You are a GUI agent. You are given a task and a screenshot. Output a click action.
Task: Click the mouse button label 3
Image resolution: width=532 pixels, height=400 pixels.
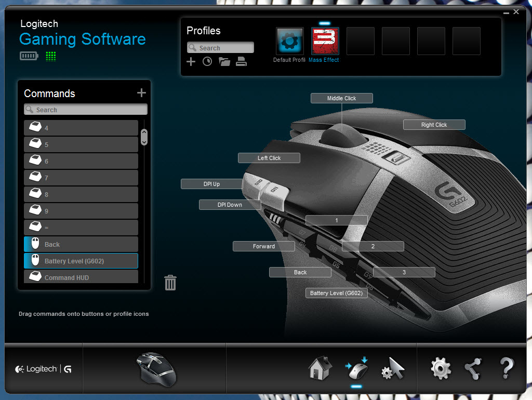[404, 272]
